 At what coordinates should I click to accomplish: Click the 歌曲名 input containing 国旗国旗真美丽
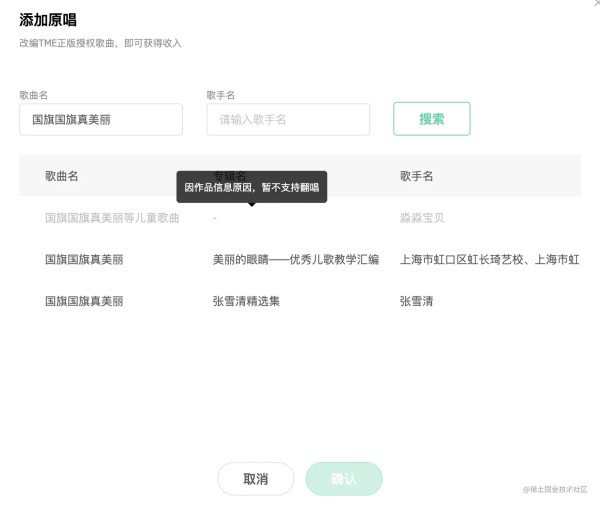pyautogui.click(x=100, y=119)
